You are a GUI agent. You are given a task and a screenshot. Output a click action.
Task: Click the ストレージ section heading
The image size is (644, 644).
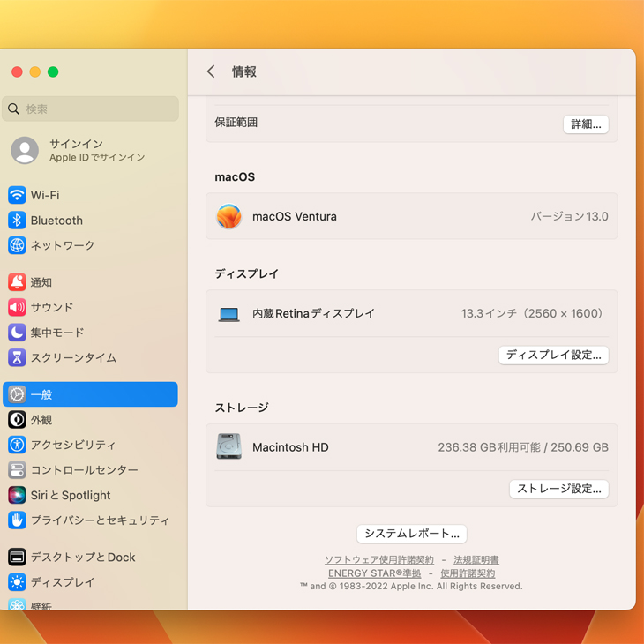click(241, 408)
